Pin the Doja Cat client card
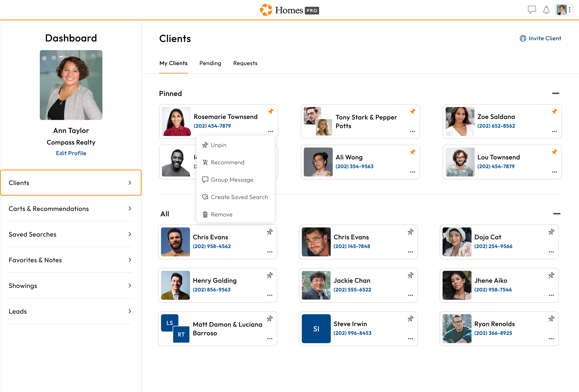This screenshot has height=392, width=579. click(551, 232)
